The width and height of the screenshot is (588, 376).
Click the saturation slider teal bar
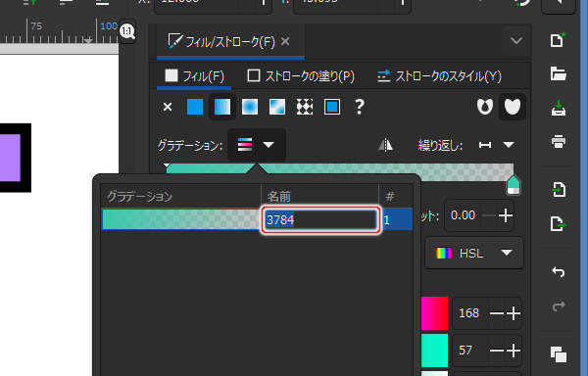click(434, 351)
